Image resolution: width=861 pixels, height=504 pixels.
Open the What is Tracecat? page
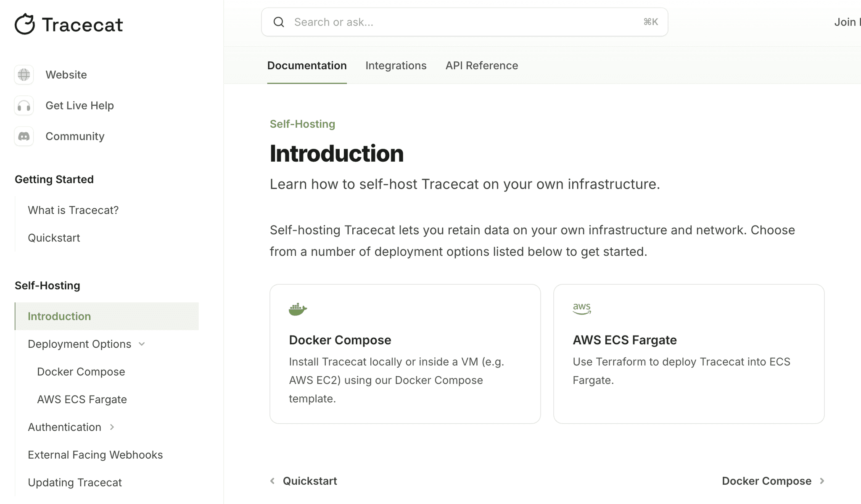[x=73, y=210]
